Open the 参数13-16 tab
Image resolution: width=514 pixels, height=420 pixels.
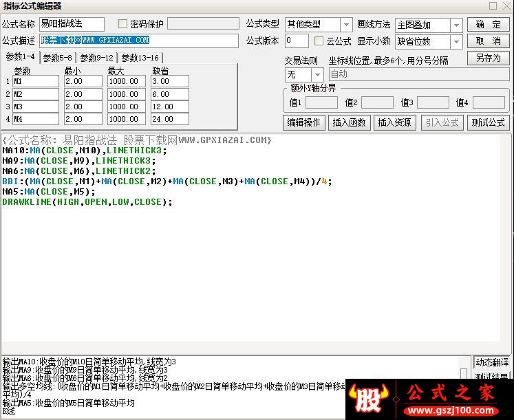140,58
